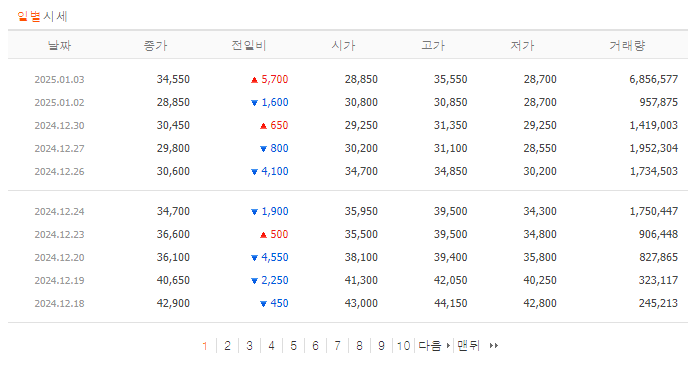Click volume value 245,213
Screen dimensions: 699x385
pos(658,303)
